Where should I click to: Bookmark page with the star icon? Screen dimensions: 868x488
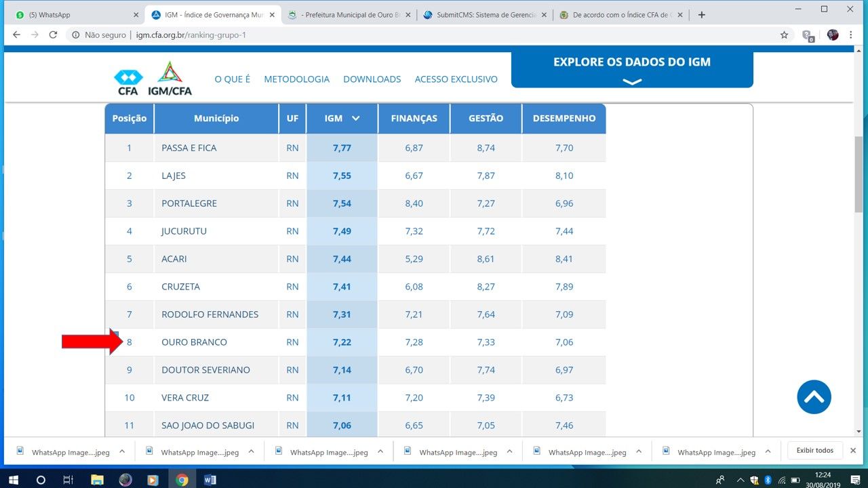(x=784, y=35)
